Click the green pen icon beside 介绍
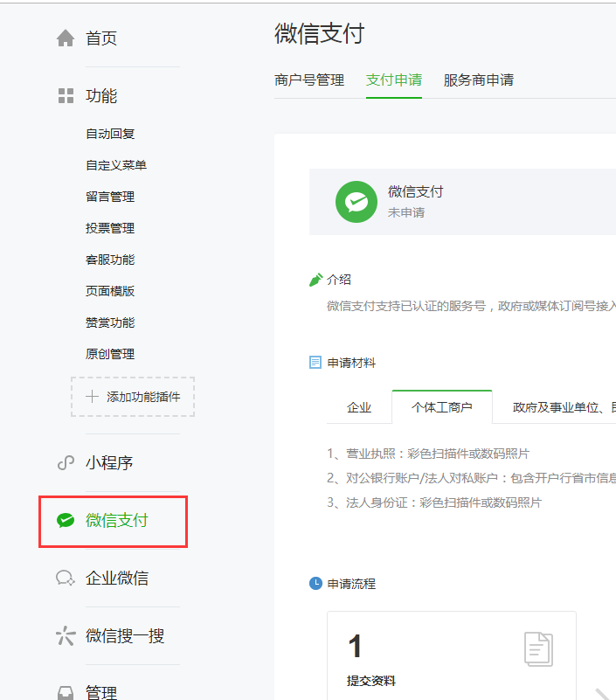Screen dimensions: 616x700 pos(315,280)
